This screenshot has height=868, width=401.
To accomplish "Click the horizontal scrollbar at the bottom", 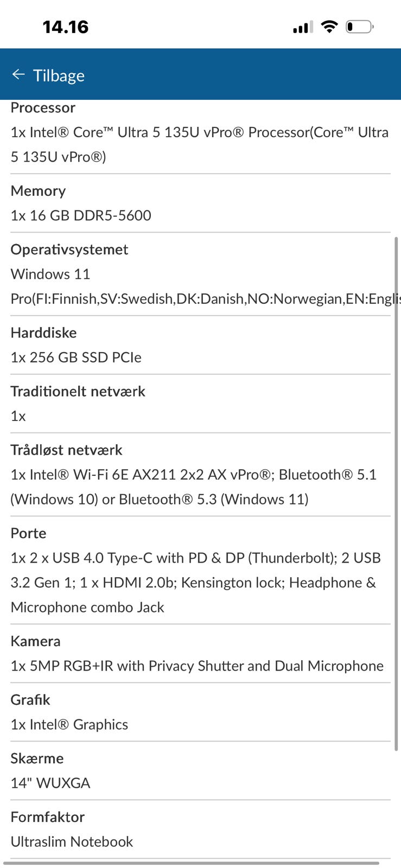I will (x=191, y=863).
